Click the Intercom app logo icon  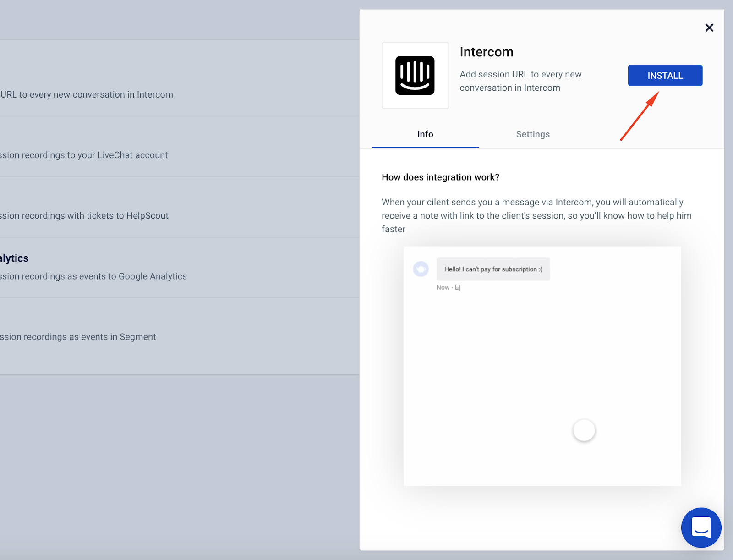coord(415,75)
